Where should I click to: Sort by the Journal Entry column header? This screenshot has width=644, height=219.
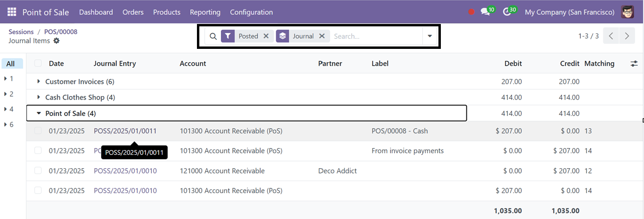[115, 63]
